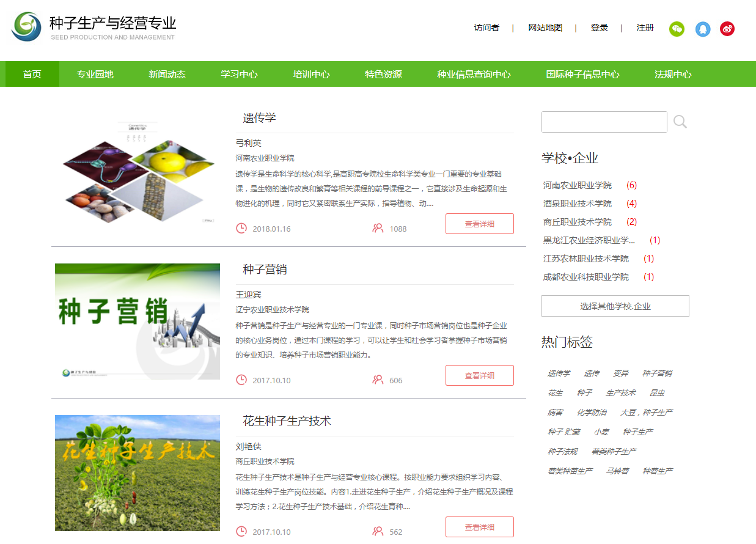756x544 pixels.
Task: Open the blue QQ icon
Action: (x=703, y=29)
